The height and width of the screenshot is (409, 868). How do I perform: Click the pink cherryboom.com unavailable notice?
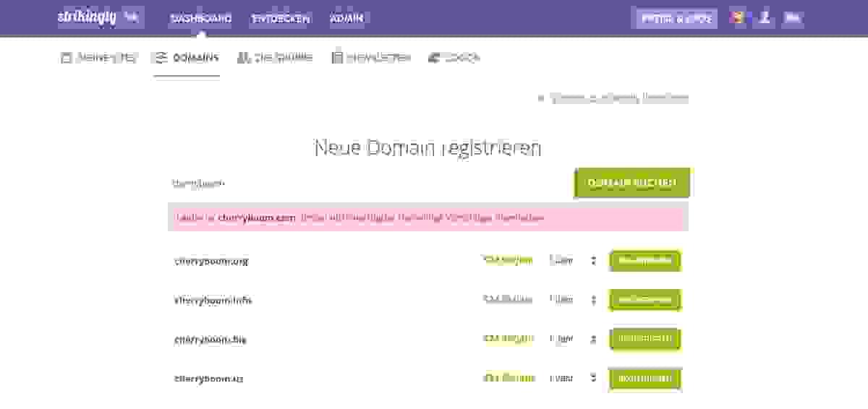(x=428, y=217)
